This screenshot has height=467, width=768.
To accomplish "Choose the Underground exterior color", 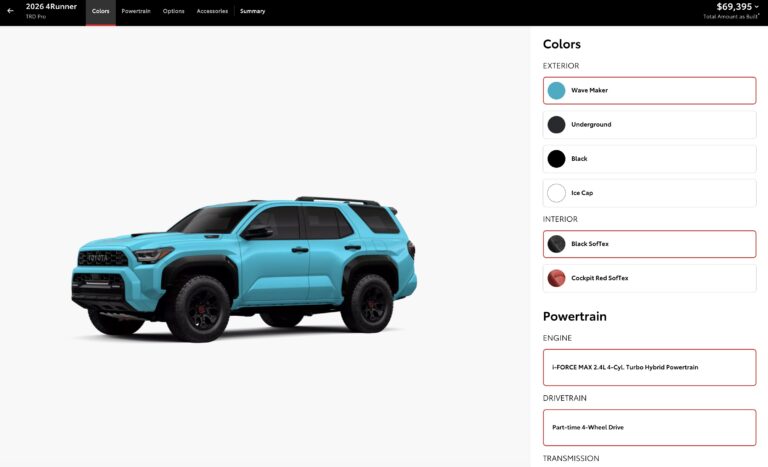I will click(x=649, y=124).
